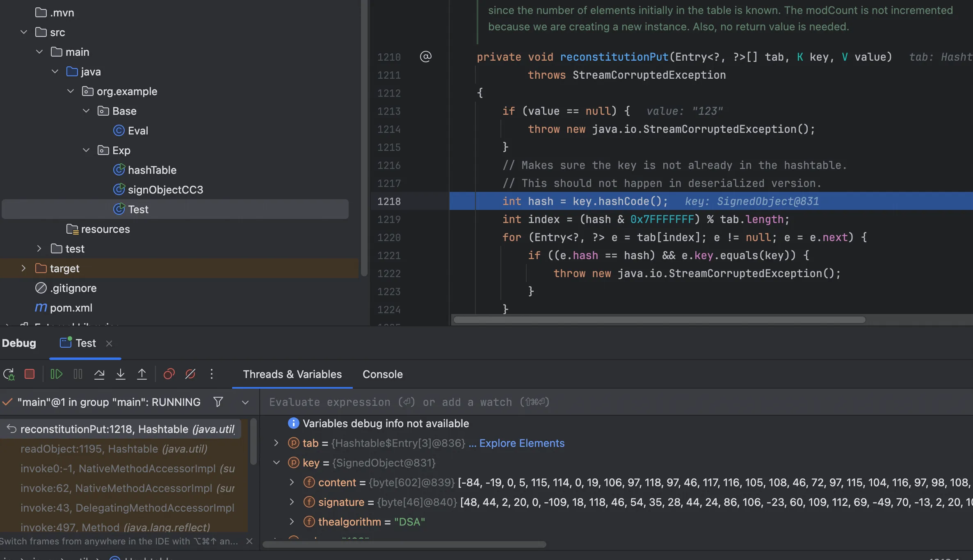Click the Step Into icon

click(121, 374)
